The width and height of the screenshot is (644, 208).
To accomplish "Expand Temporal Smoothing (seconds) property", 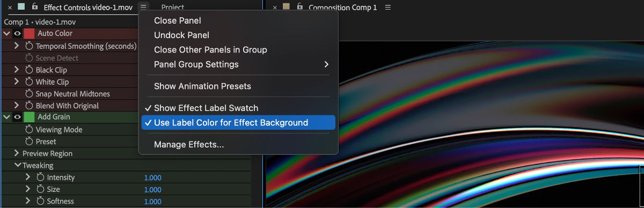I will [x=17, y=46].
